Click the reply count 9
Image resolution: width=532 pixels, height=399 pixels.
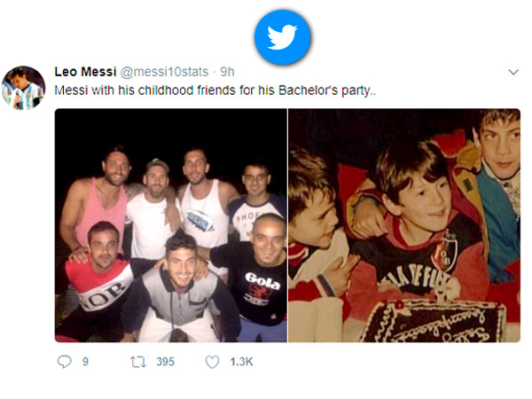pyautogui.click(x=85, y=362)
